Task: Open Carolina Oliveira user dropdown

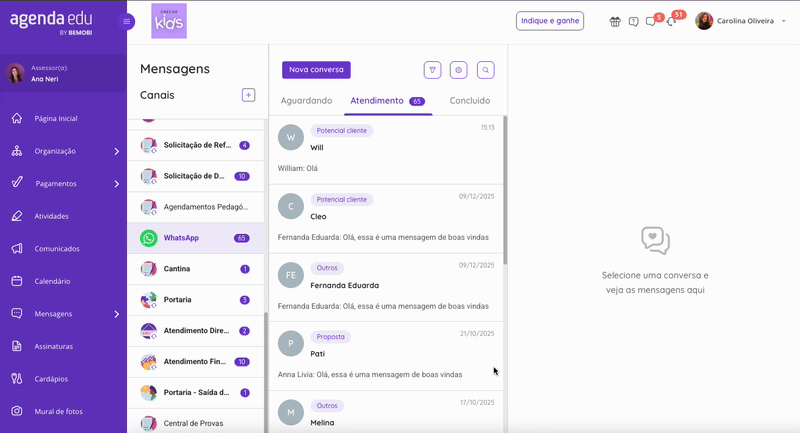Action: tap(784, 21)
